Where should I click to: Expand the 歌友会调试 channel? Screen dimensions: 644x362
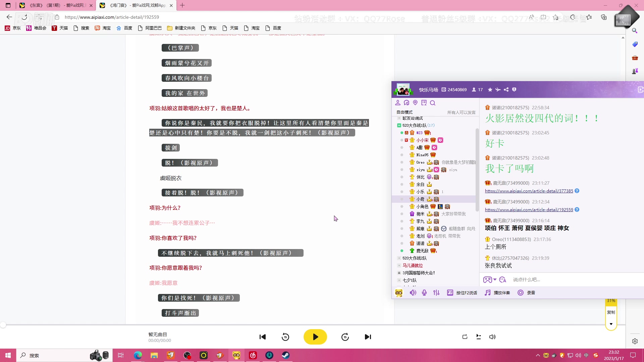tap(399, 118)
